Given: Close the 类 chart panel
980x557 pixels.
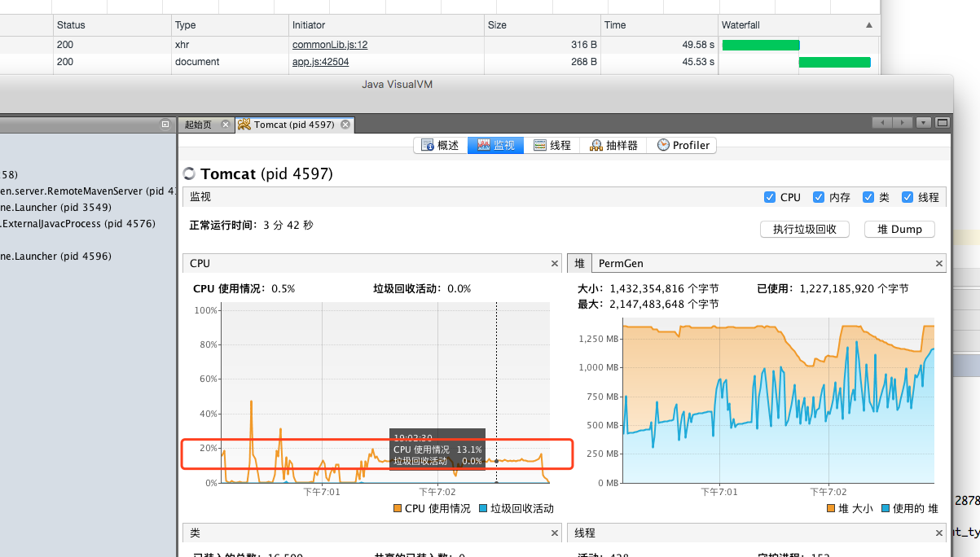Looking at the screenshot, I should point(555,533).
